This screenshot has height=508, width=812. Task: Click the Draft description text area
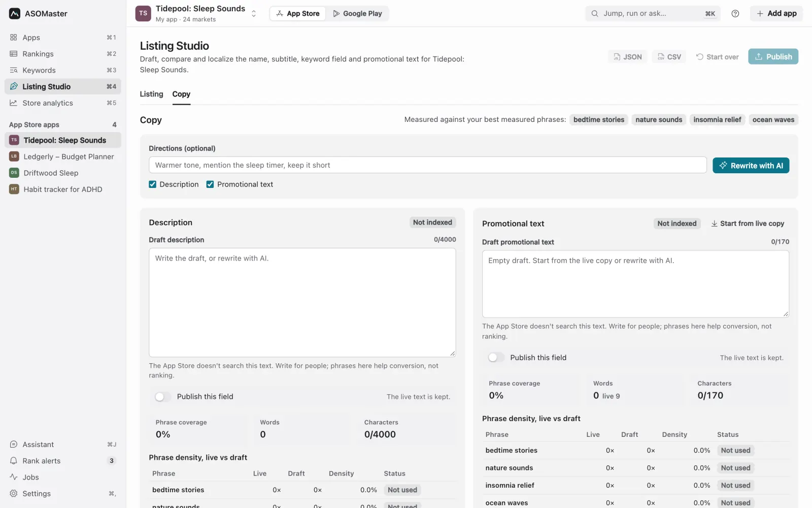(x=302, y=303)
